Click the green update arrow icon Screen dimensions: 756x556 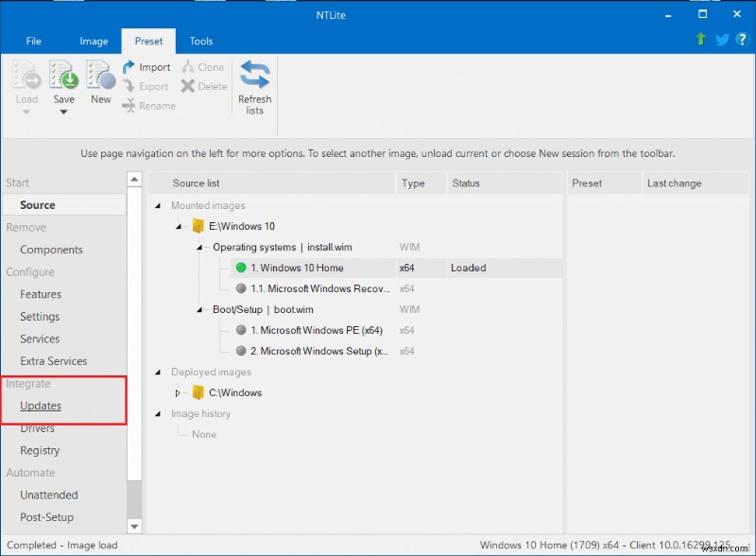click(699, 40)
